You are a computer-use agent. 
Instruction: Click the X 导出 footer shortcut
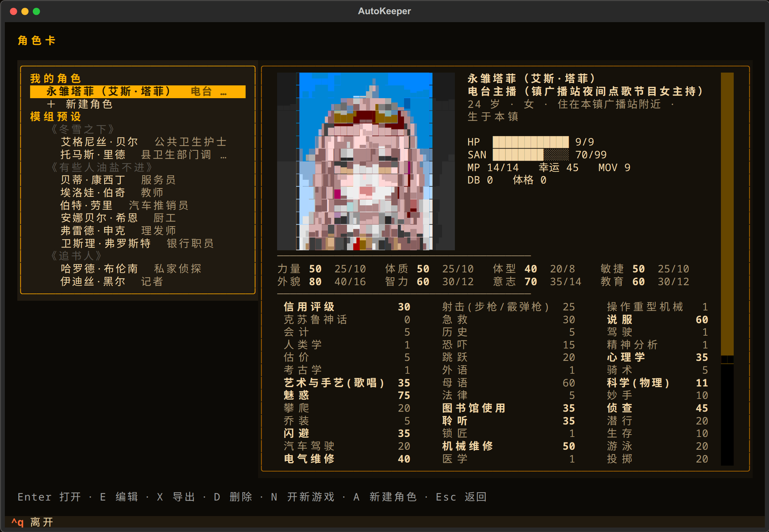[x=176, y=497]
